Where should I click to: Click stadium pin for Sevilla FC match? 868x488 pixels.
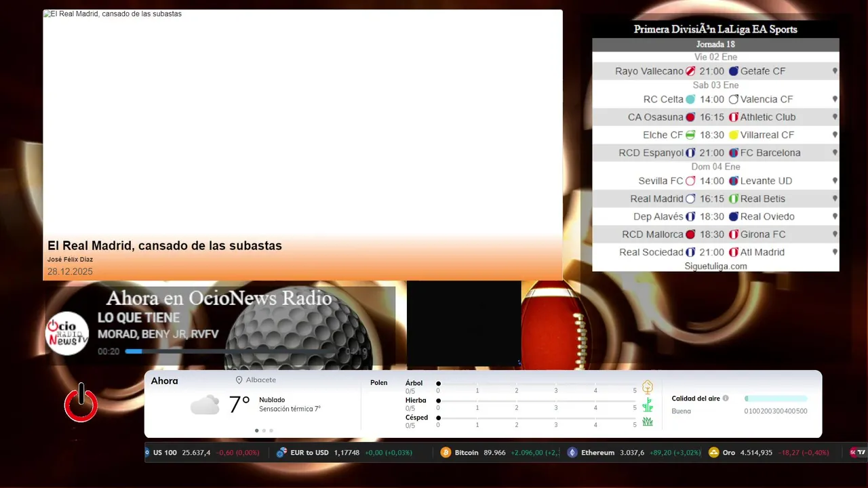(x=835, y=181)
